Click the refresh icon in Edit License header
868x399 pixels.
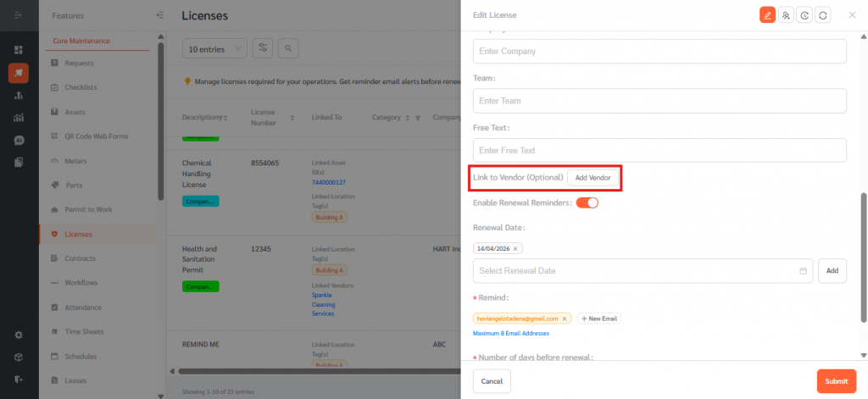coord(822,15)
